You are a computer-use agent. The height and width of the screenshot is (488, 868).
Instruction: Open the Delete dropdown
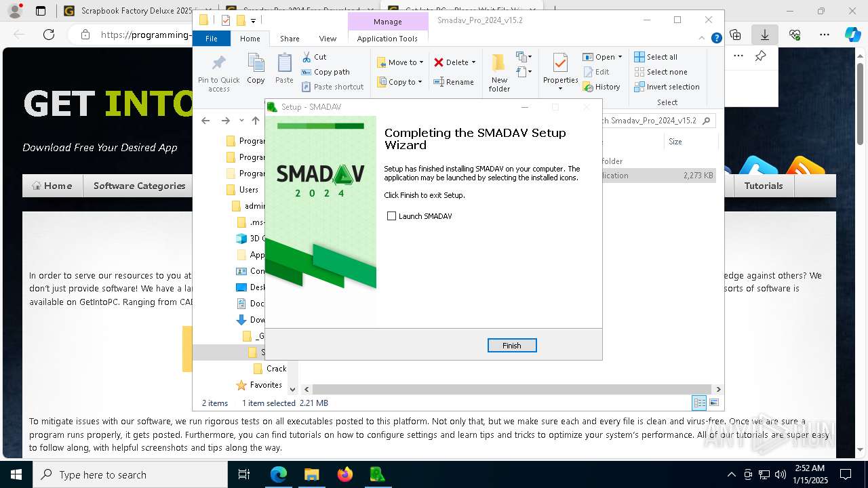tap(455, 62)
